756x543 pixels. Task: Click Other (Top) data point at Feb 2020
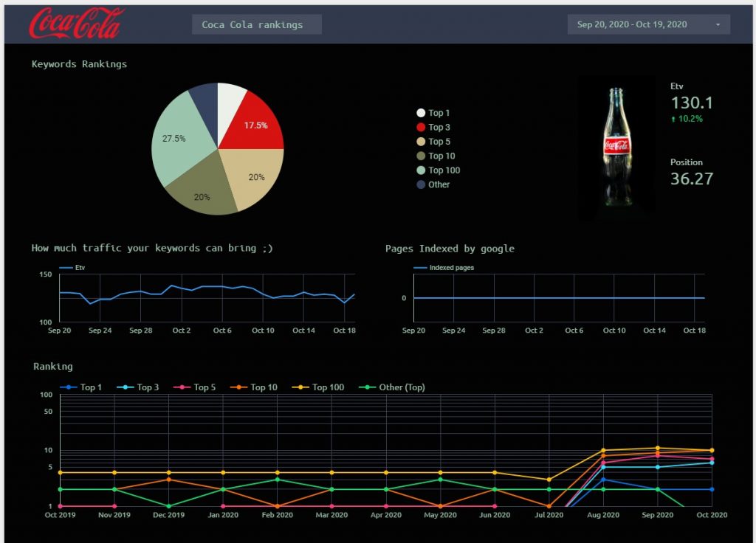click(278, 480)
